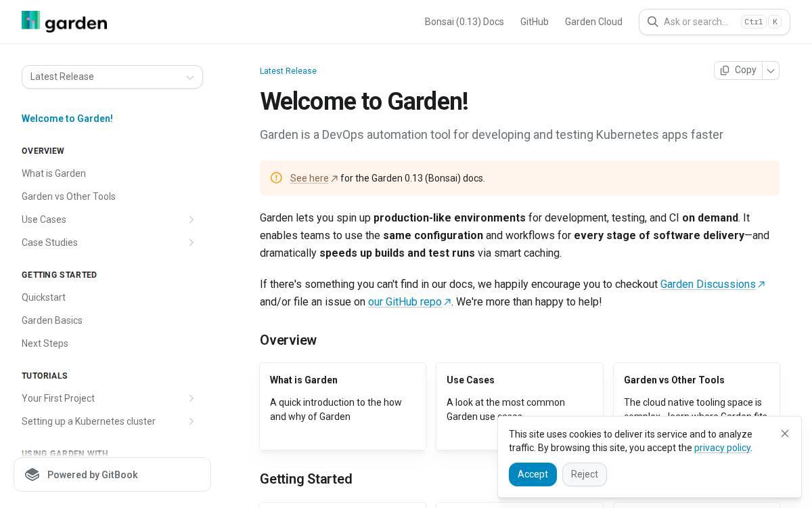Click the Ask or search field
The width and height of the screenshot is (812, 508).
(x=715, y=22)
